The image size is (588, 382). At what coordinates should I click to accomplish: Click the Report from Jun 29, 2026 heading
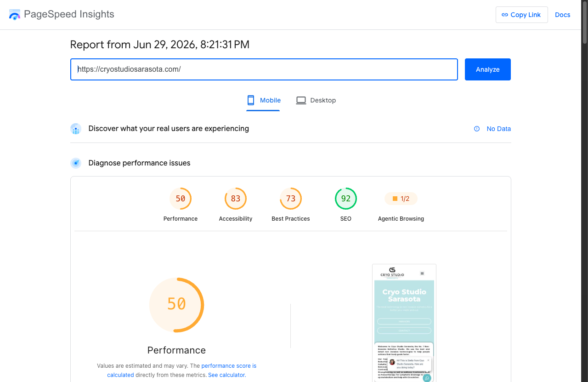click(160, 45)
